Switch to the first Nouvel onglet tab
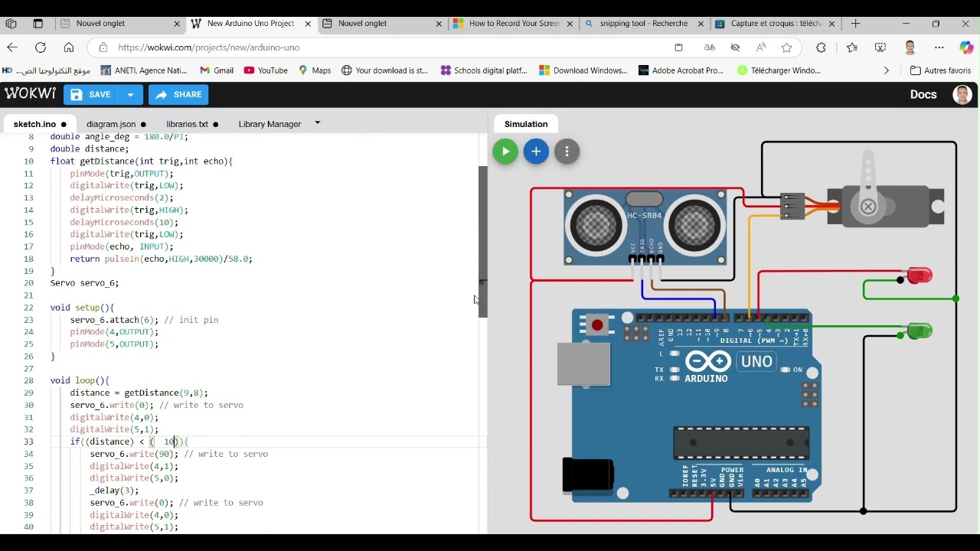This screenshot has height=551, width=980. point(121,24)
